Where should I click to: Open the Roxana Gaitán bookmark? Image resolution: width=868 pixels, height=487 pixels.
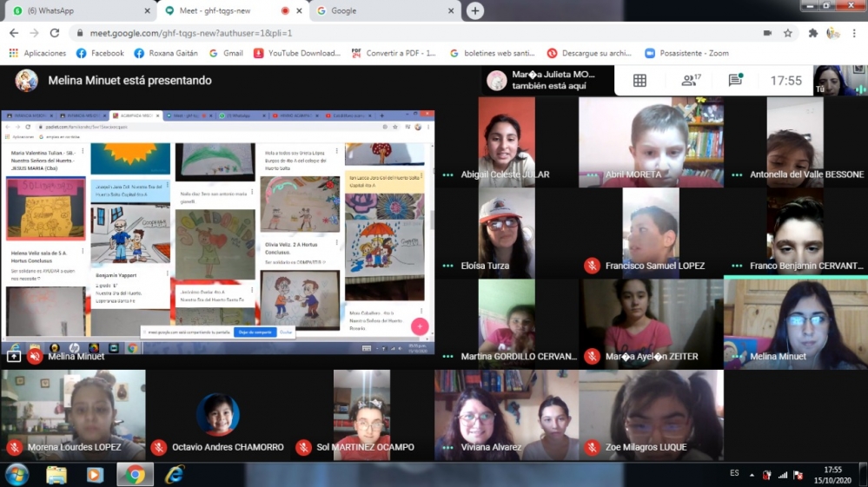click(166, 53)
